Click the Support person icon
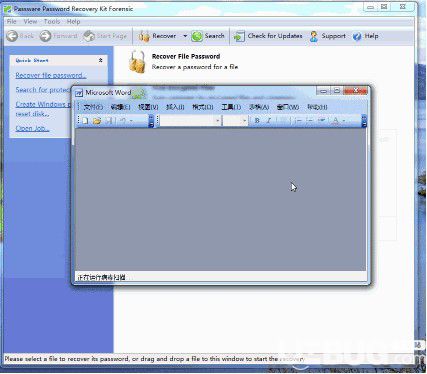 point(313,36)
